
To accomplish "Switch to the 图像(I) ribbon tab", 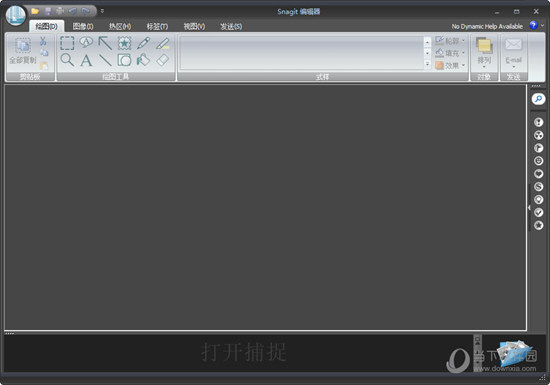I will (83, 26).
